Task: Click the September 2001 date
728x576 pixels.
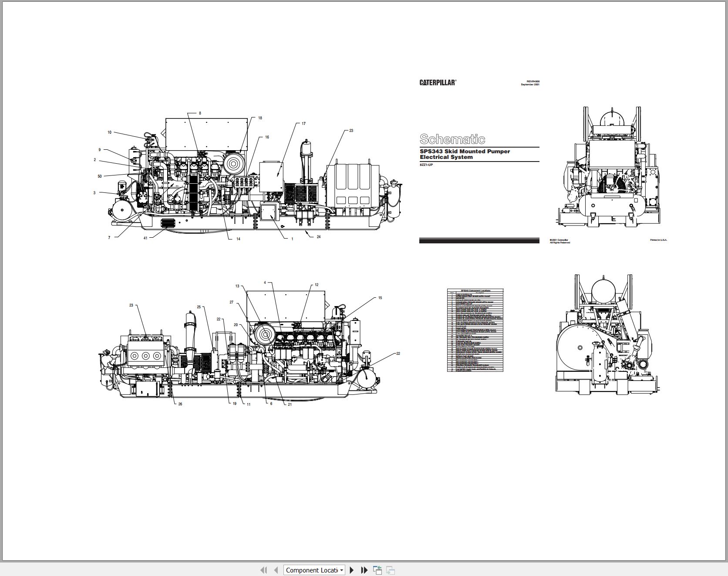Action: tap(530, 84)
